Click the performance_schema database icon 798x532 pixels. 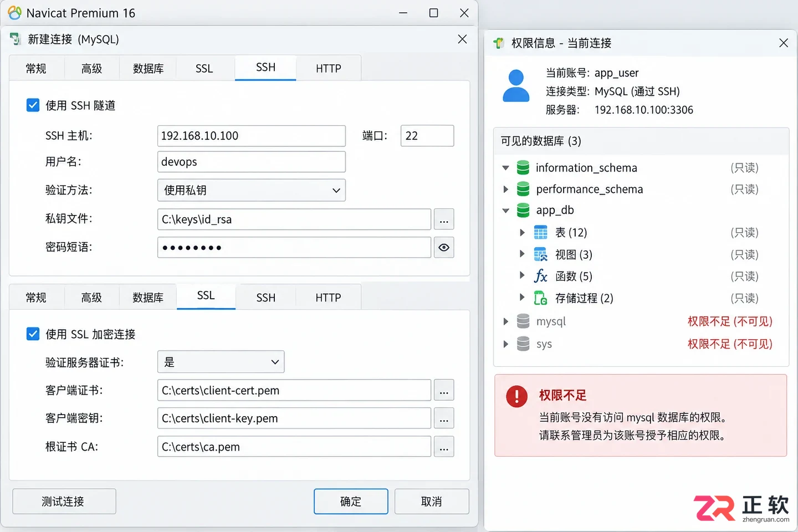(x=523, y=190)
